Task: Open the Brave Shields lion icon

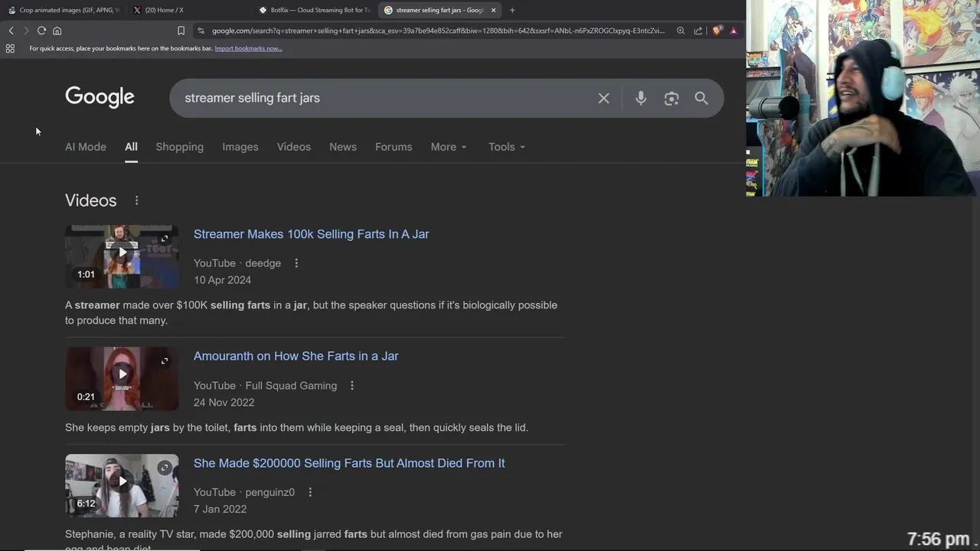Action: 717,31
